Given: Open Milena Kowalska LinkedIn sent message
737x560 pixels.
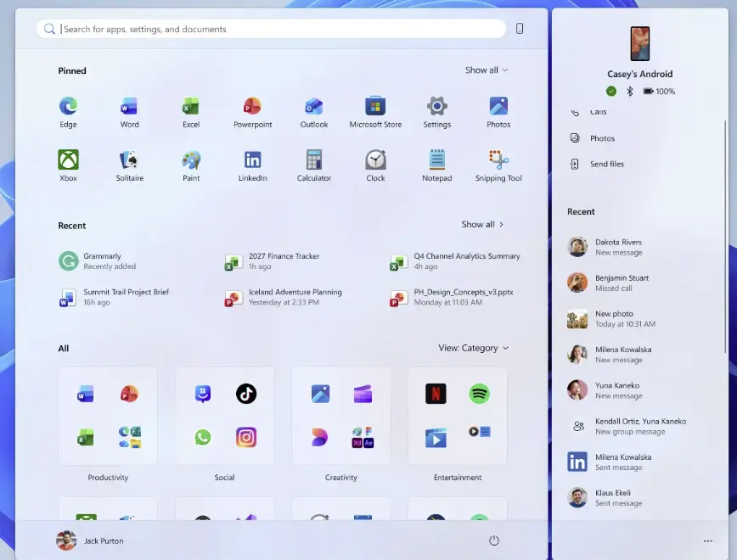Looking at the screenshot, I should coord(610,462).
